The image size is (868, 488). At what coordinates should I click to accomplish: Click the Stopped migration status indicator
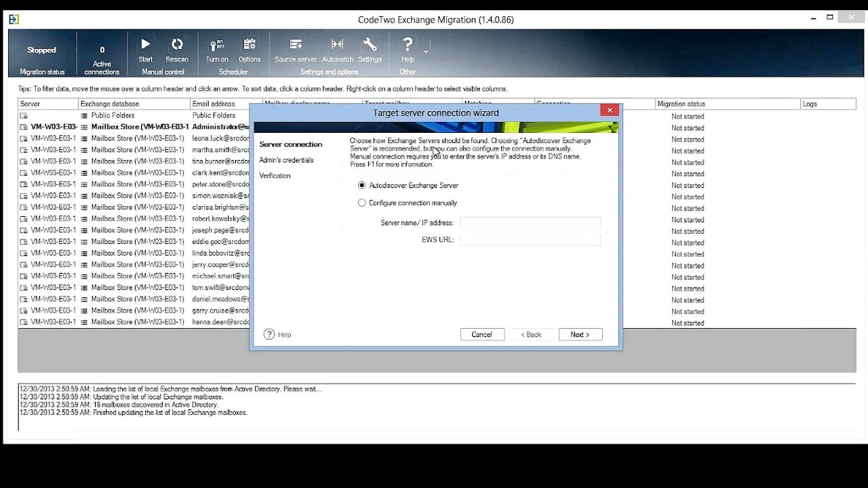pos(41,50)
